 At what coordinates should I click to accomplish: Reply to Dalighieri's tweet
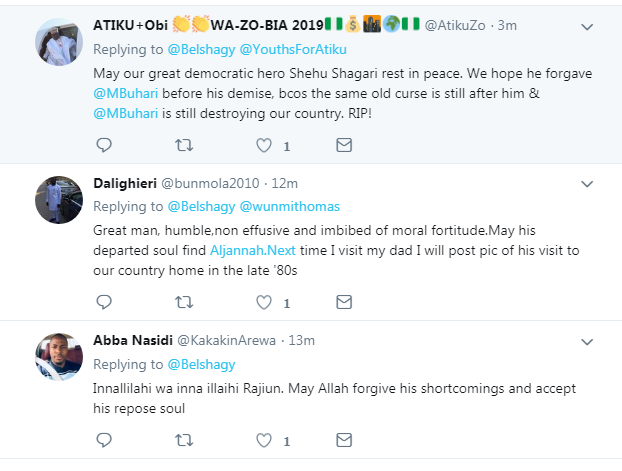click(x=104, y=300)
